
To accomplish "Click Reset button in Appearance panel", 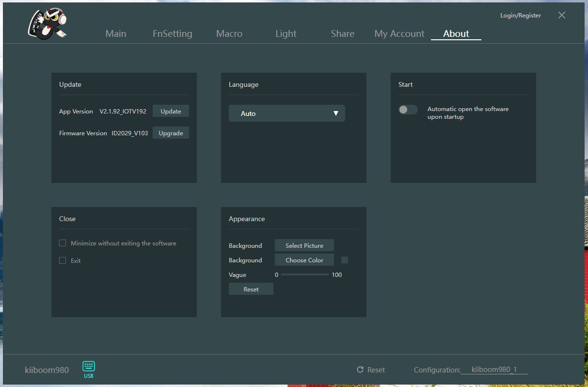I will (x=251, y=289).
